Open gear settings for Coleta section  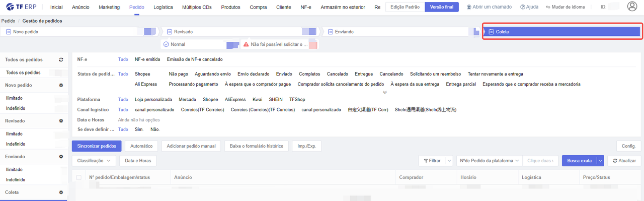[x=61, y=192]
